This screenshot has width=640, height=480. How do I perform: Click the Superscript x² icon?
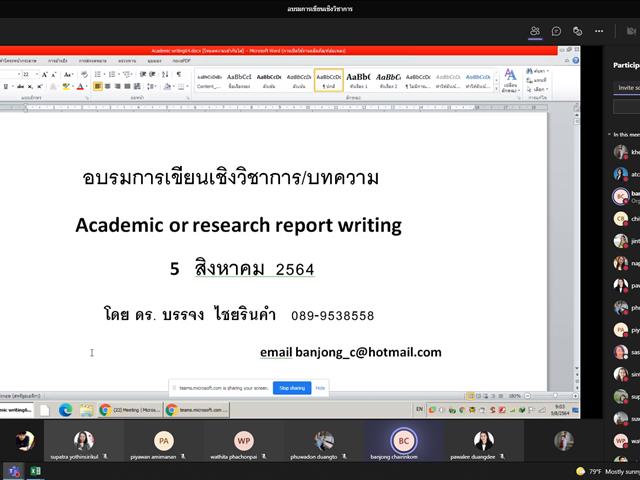[x=40, y=87]
